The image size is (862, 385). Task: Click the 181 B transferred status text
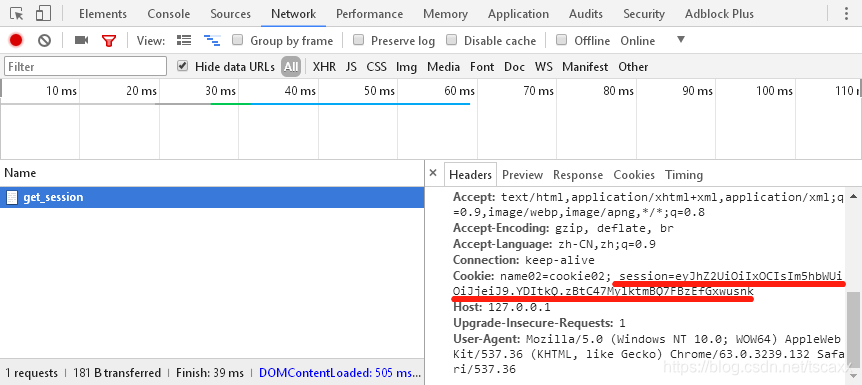[x=117, y=373]
